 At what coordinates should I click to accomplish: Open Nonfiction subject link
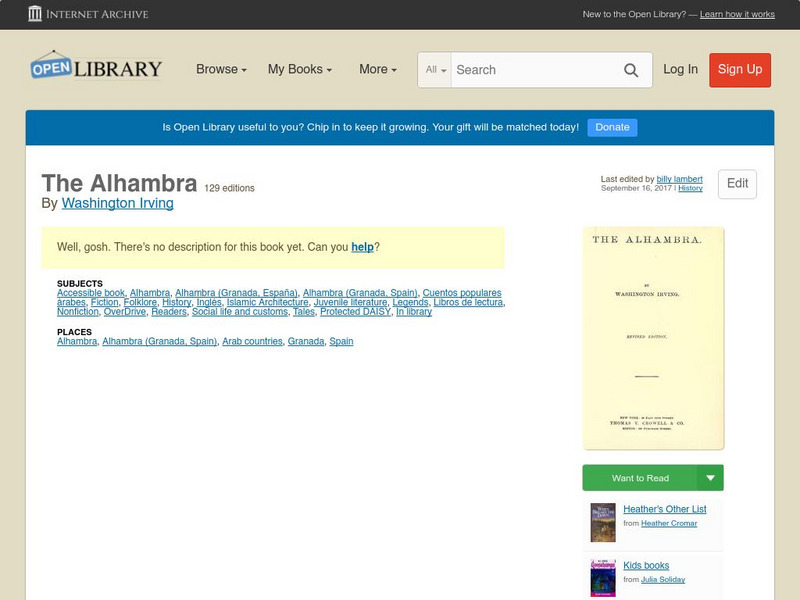(x=78, y=312)
